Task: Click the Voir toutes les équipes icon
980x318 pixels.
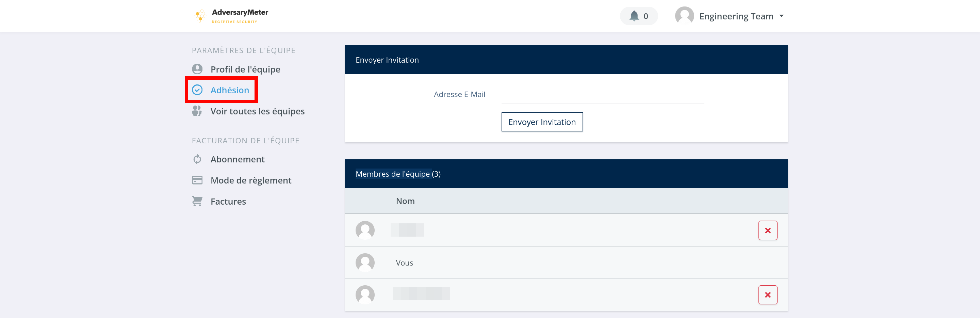Action: (x=197, y=111)
